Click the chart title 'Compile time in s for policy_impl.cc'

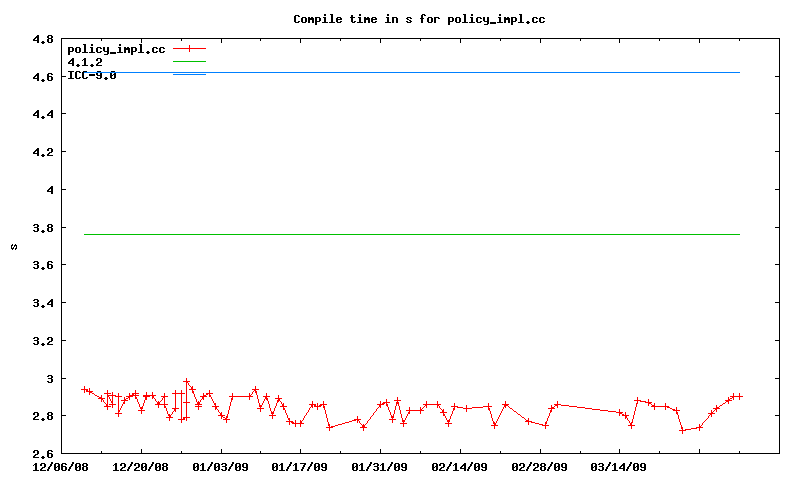pyautogui.click(x=419, y=19)
